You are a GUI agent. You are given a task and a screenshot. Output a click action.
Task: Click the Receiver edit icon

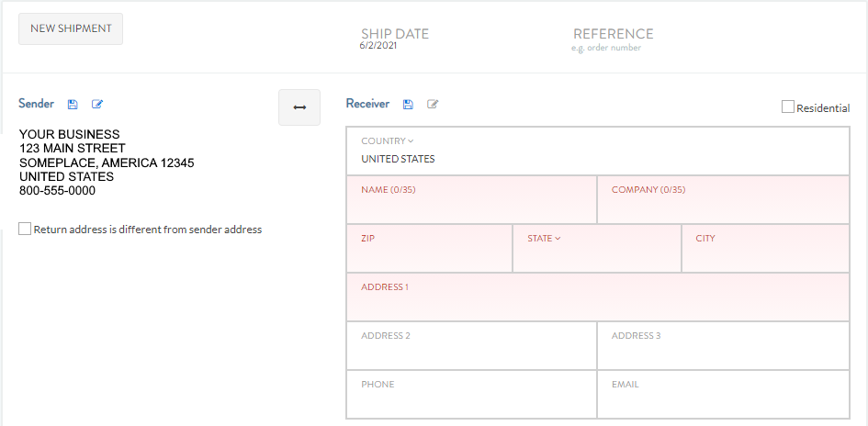pos(433,105)
